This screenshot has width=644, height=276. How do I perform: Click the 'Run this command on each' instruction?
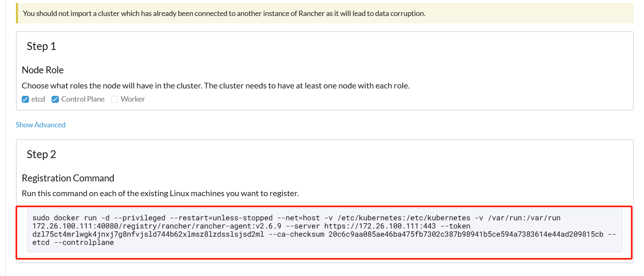[x=160, y=193]
